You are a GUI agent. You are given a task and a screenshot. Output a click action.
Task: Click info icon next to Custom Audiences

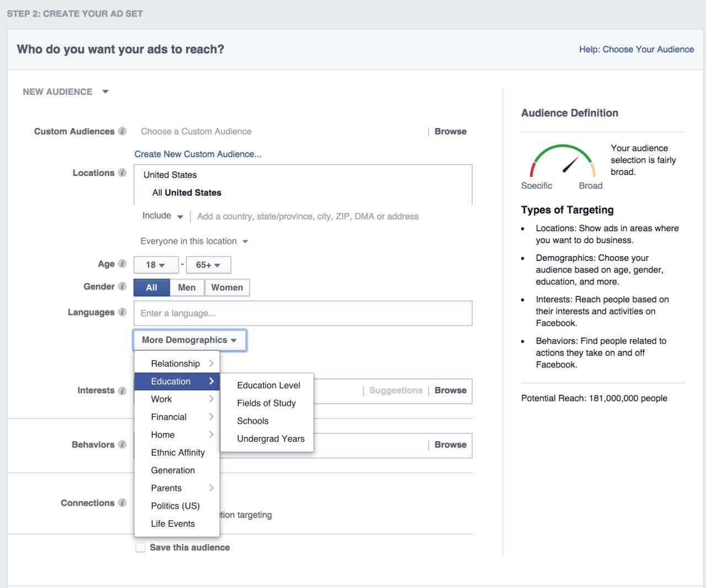tap(122, 131)
